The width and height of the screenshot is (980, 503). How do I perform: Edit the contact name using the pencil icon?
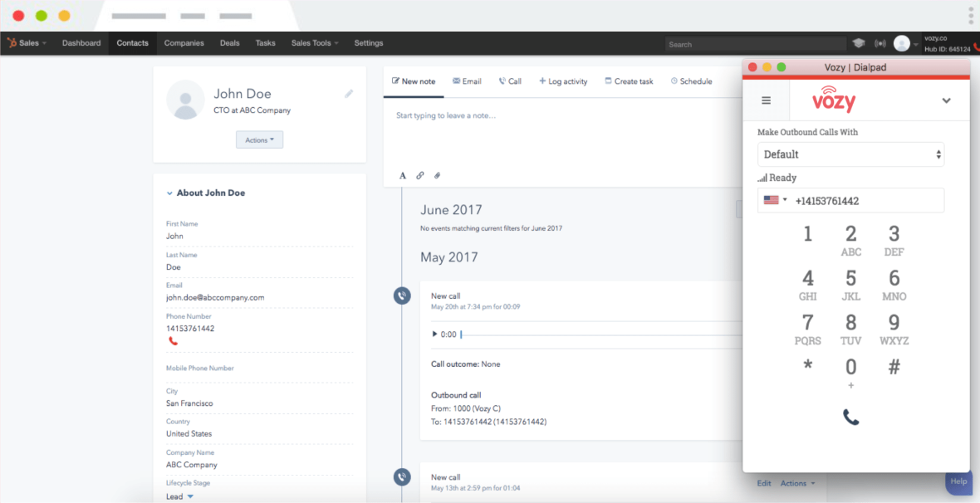pyautogui.click(x=349, y=94)
